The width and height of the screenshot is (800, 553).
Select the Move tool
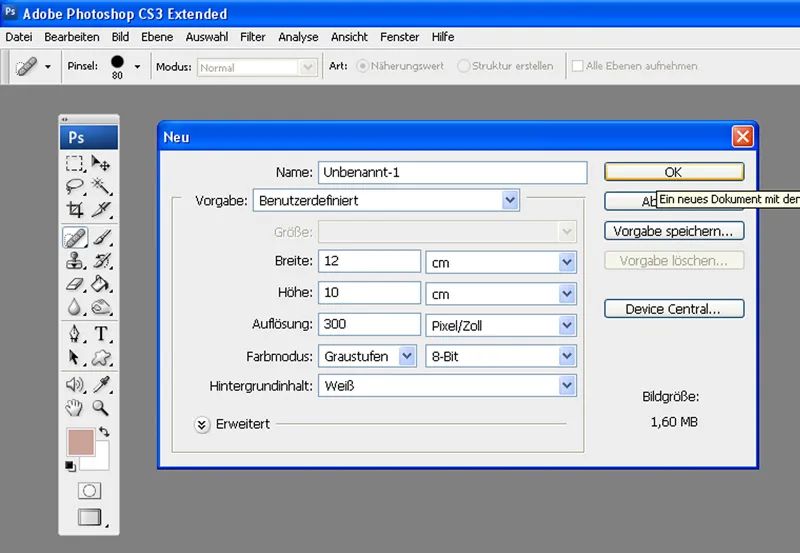(101, 163)
